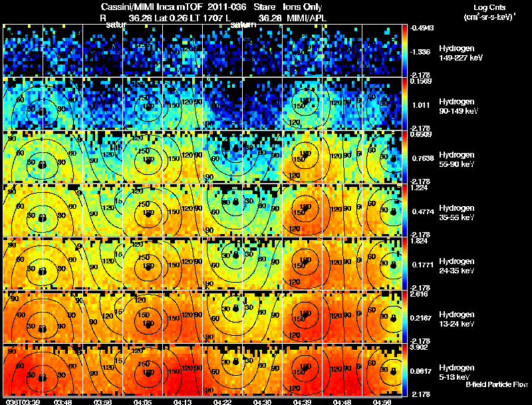This screenshot has height=405, width=532.
Task: Click the Cassini/MIMI Inca mTOF title text
Action: (x=152, y=7)
